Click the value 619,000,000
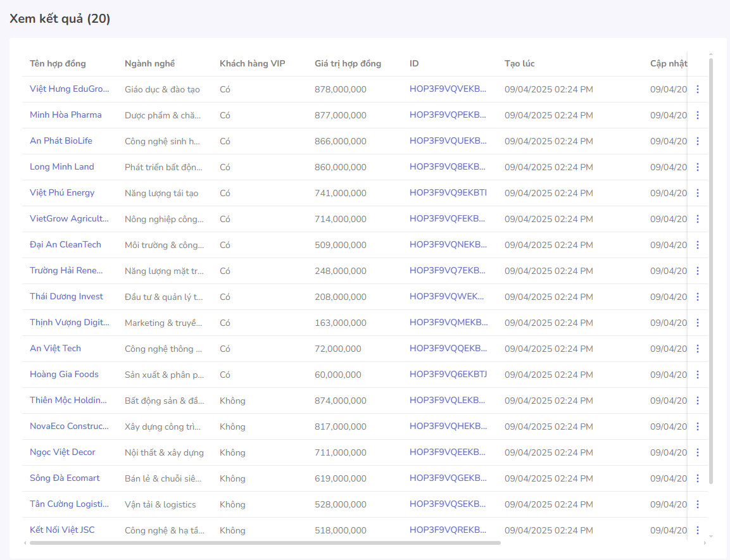The image size is (730, 560). tap(341, 478)
